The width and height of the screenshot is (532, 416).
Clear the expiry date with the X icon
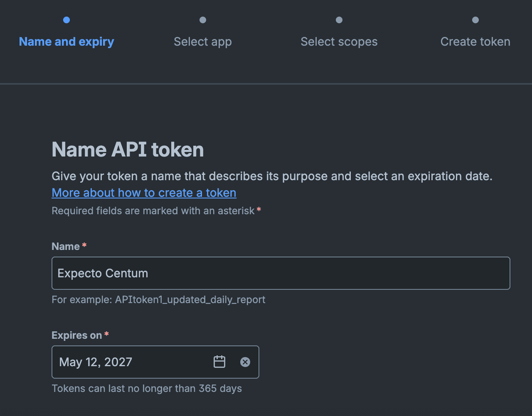coord(245,362)
